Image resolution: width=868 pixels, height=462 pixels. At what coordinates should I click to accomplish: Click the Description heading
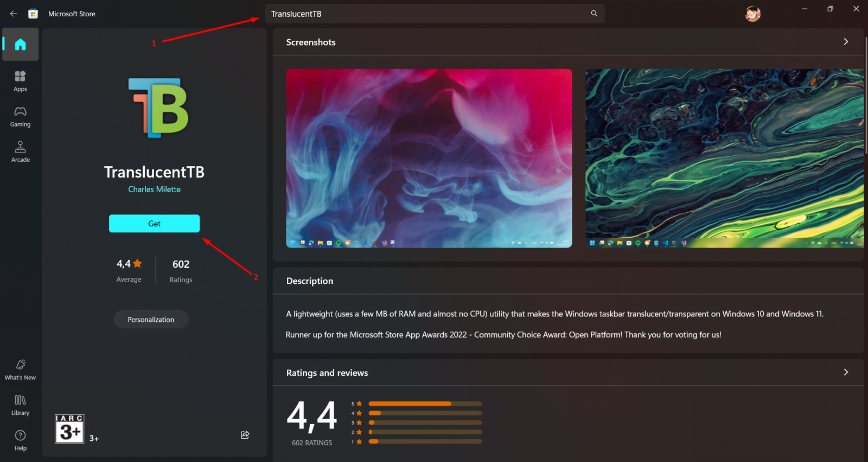click(x=310, y=281)
